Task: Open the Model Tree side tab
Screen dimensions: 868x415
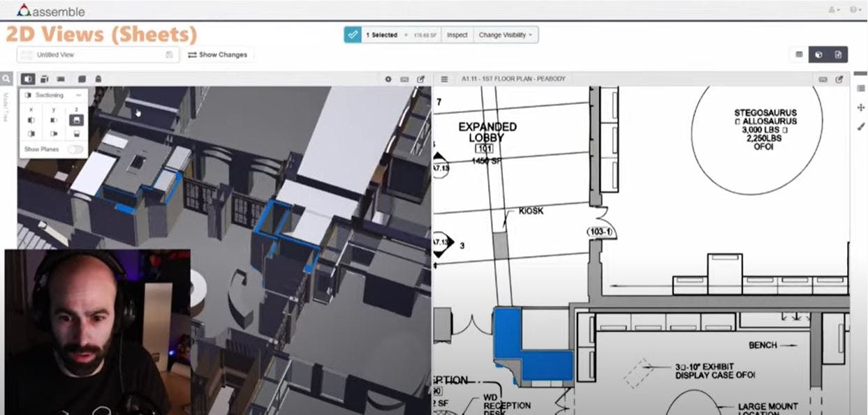Action: pyautogui.click(x=6, y=107)
